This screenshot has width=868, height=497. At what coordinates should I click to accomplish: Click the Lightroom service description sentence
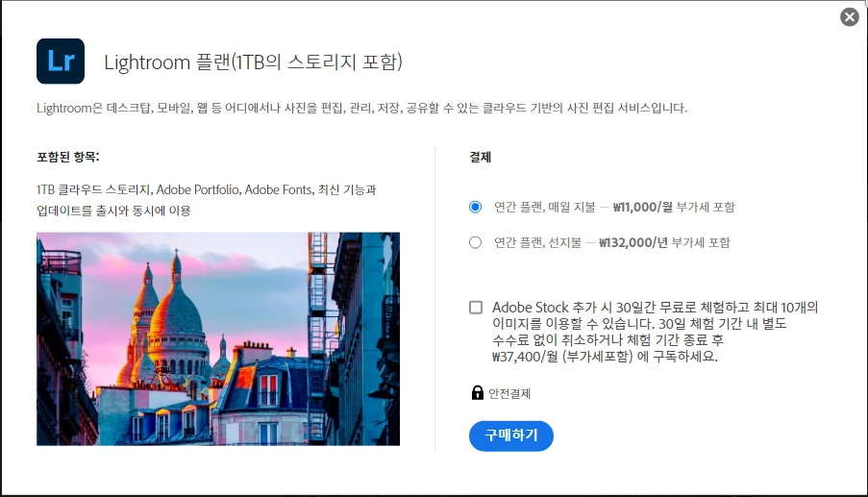click(x=361, y=108)
